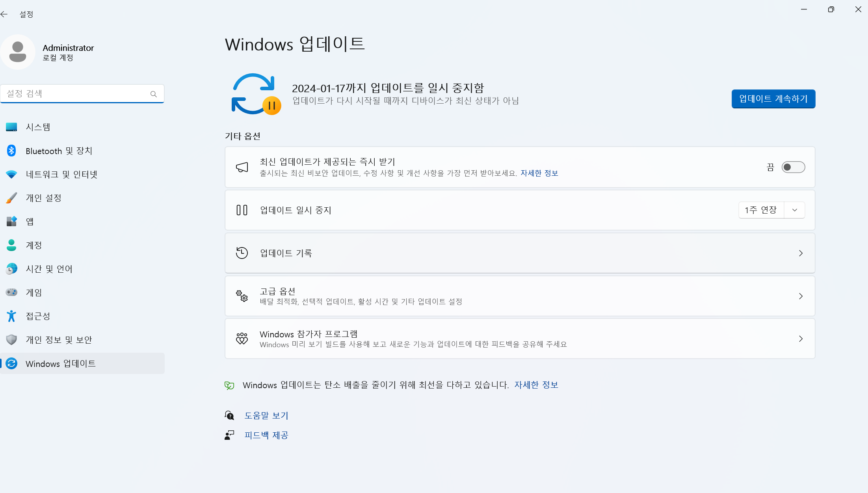The height and width of the screenshot is (493, 868).
Task: Enable the 최신 업데이트 즉시 받기 toggle
Action: [x=793, y=167]
